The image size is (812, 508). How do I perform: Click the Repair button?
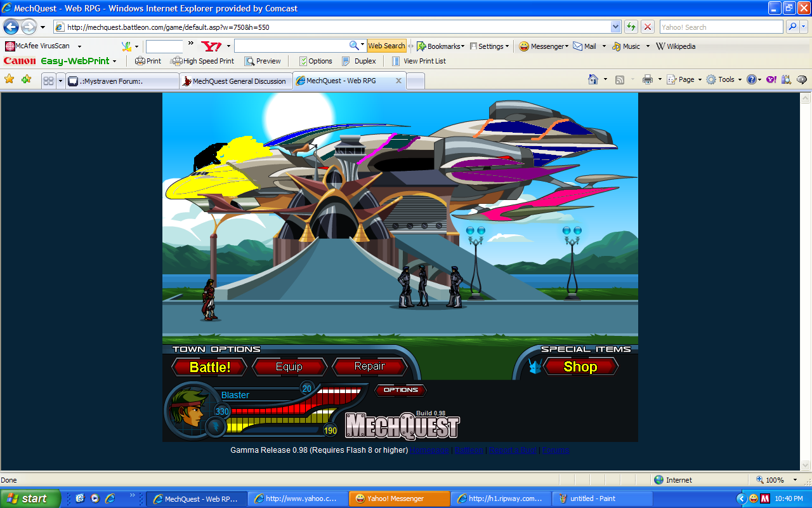(x=370, y=366)
